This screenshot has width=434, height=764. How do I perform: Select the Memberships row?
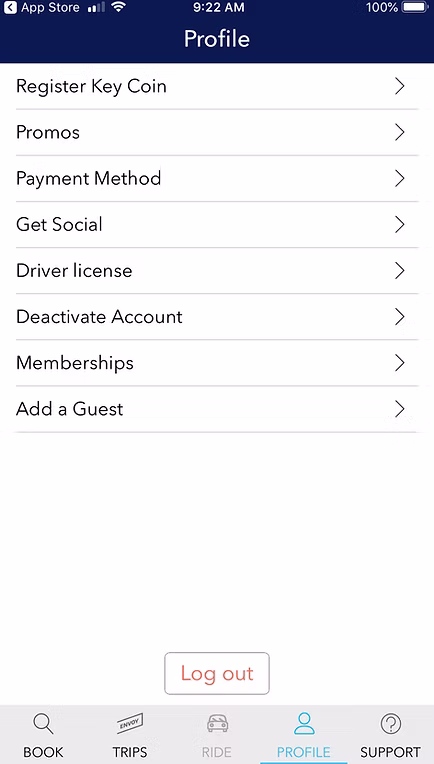pyautogui.click(x=217, y=363)
